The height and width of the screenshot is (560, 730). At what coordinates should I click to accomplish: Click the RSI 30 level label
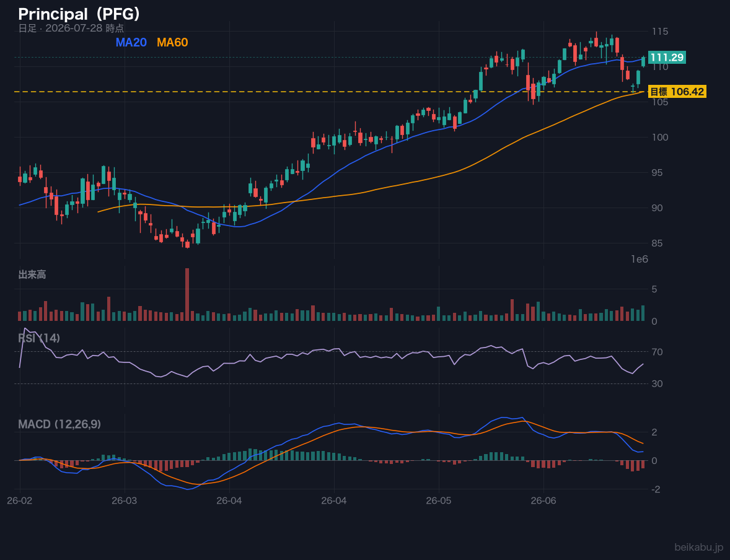657,383
